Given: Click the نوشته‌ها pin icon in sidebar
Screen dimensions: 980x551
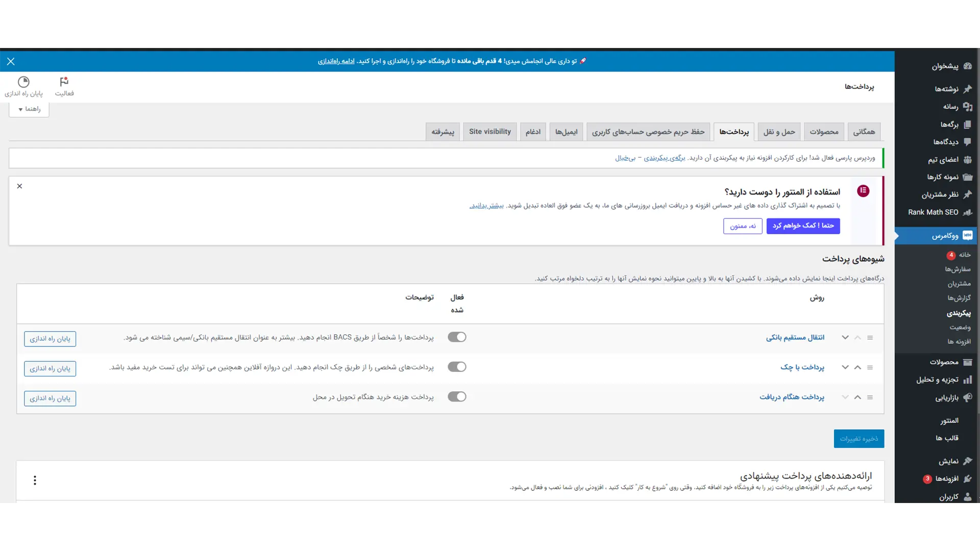Looking at the screenshot, I should (968, 89).
